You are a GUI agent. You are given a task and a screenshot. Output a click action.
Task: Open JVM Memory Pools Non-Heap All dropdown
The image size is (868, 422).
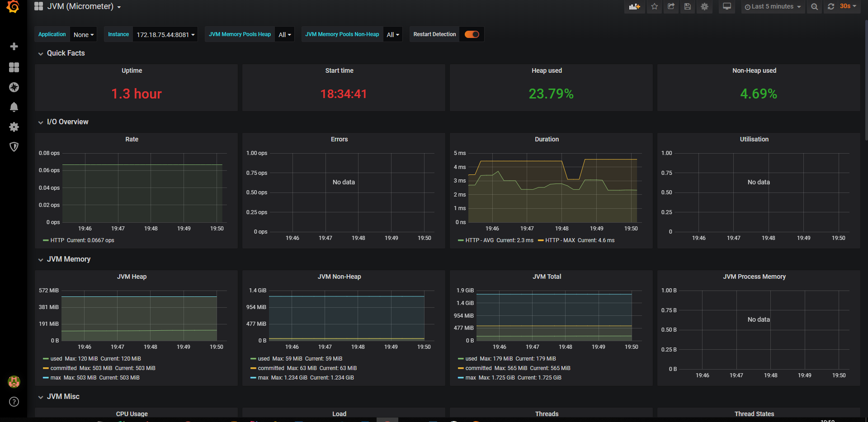coord(393,34)
